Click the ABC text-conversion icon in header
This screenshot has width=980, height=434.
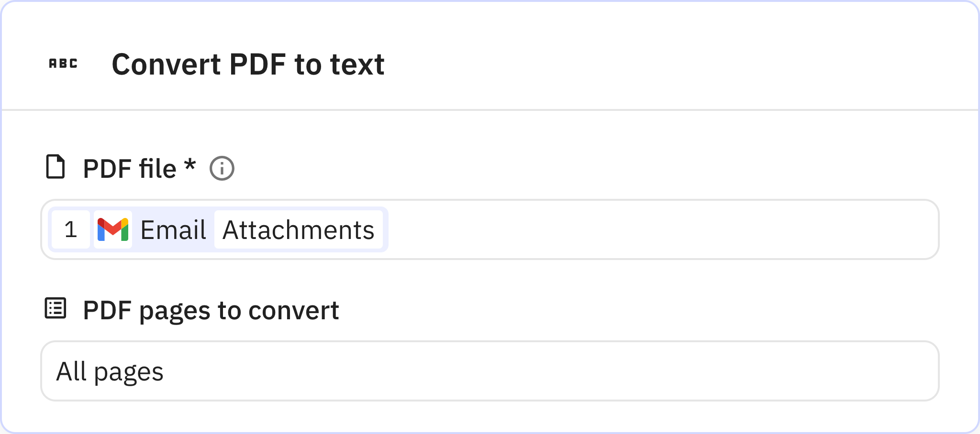[63, 64]
